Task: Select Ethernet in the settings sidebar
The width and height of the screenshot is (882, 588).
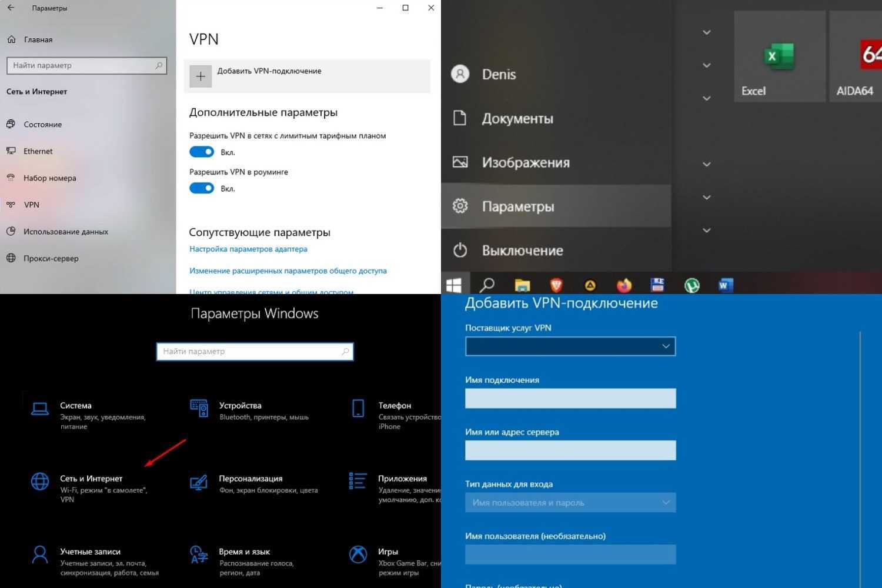Action: click(x=38, y=151)
